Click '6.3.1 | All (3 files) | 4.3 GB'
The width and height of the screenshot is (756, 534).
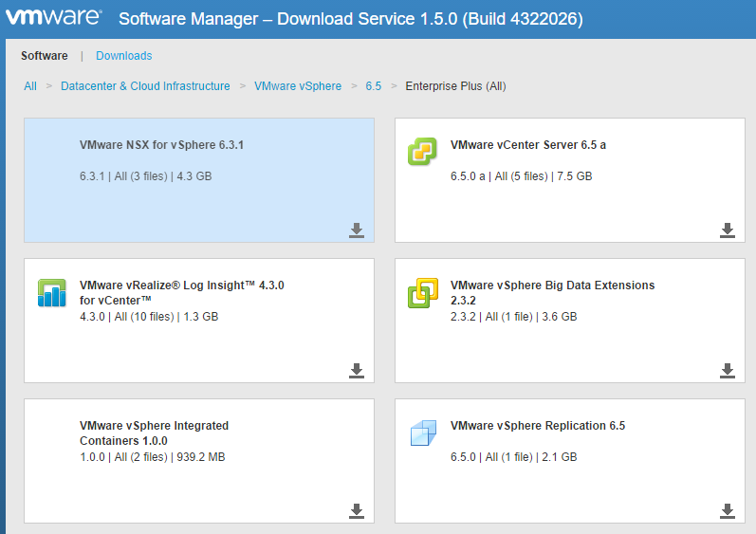pyautogui.click(x=146, y=176)
